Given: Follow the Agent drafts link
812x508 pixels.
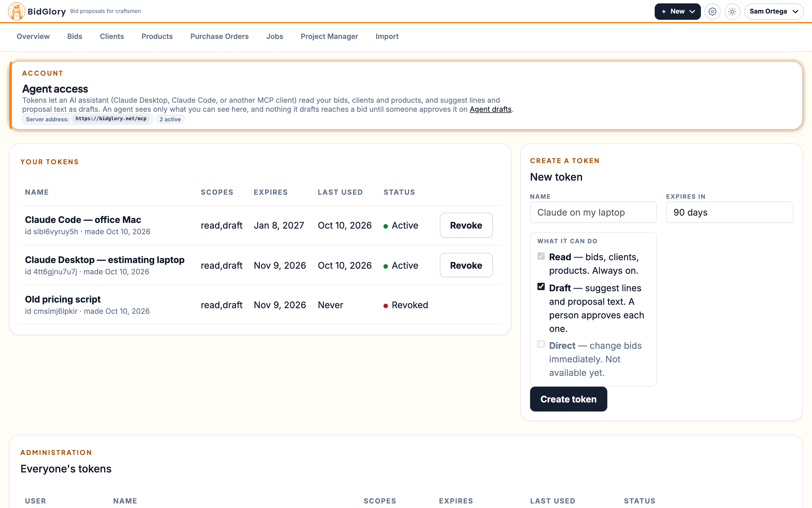Looking at the screenshot, I should pos(490,109).
